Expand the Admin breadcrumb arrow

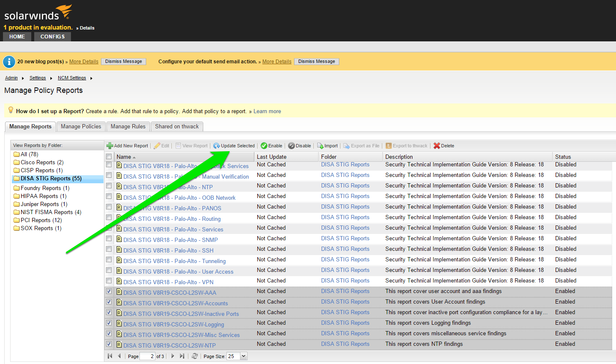pos(23,78)
